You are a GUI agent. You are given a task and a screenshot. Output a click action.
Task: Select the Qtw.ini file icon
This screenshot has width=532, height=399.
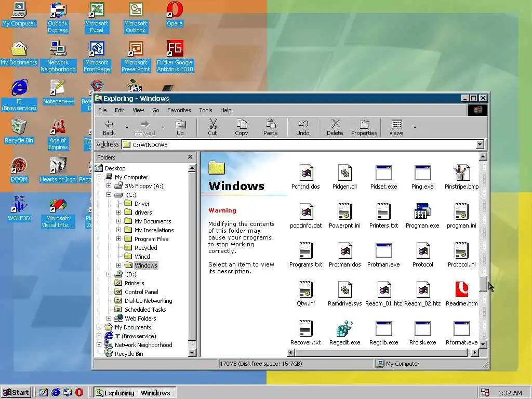305,289
